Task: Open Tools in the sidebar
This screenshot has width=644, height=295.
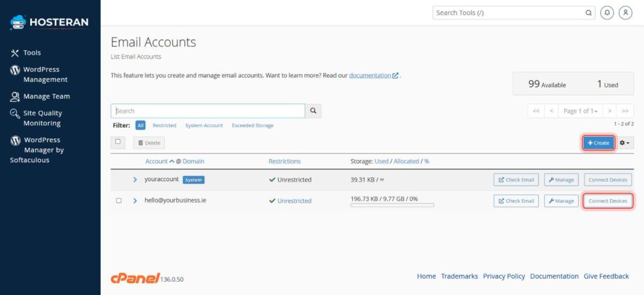Action: [25, 53]
